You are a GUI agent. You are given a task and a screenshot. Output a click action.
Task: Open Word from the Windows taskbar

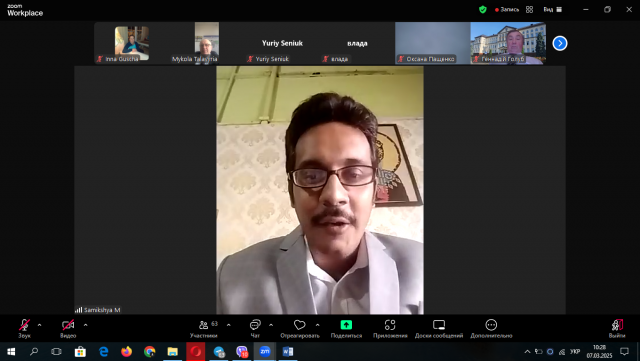coord(288,351)
